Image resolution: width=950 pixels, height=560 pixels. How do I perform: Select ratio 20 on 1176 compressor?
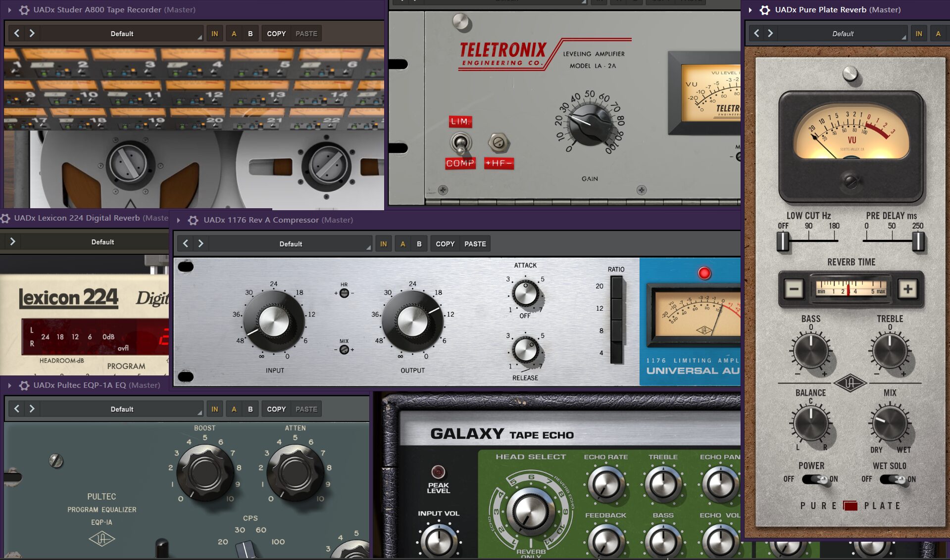616,287
